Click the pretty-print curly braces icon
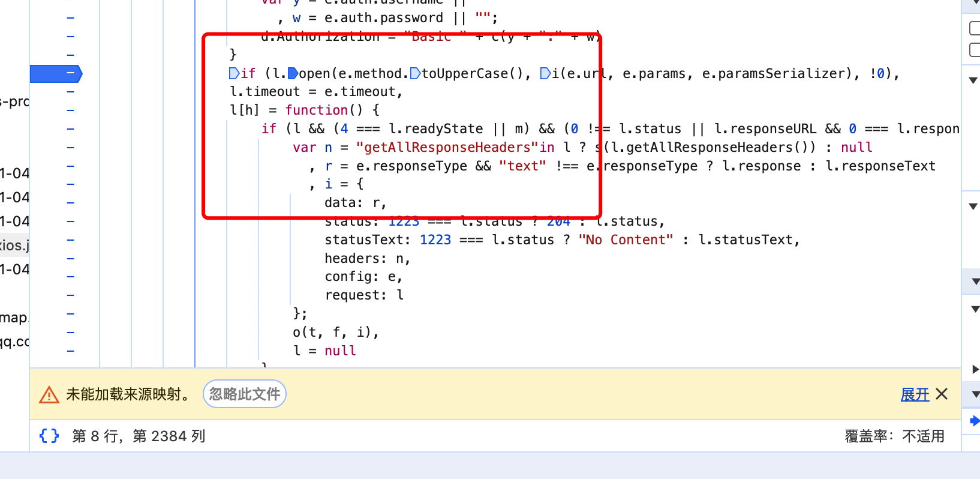Image resolution: width=980 pixels, height=479 pixels. click(x=49, y=436)
